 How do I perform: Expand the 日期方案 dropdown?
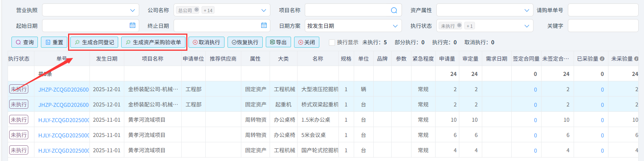point(395,26)
